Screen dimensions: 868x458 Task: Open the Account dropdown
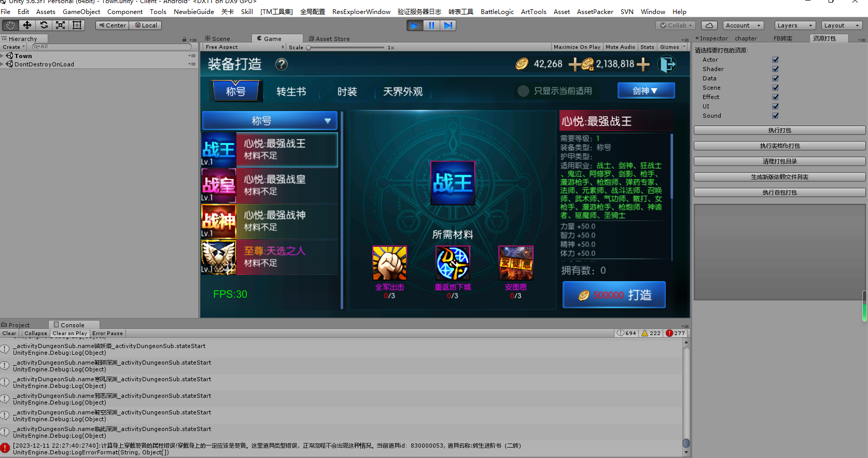pos(743,25)
